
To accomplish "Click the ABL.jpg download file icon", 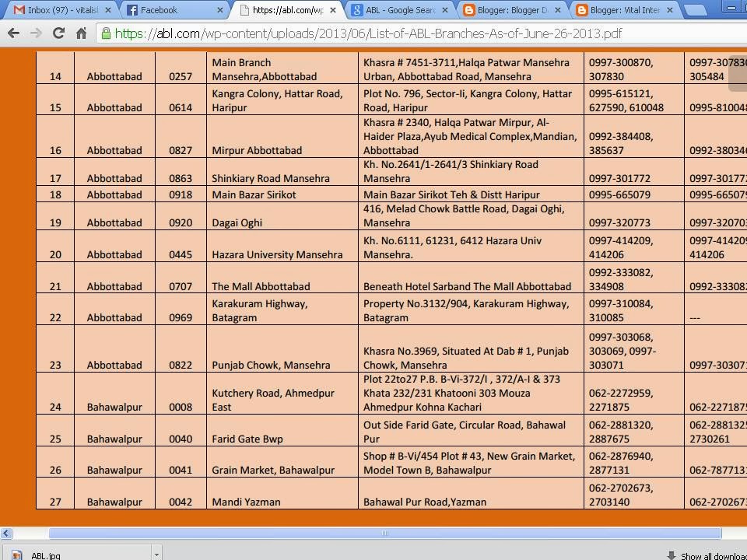I will (x=17, y=555).
